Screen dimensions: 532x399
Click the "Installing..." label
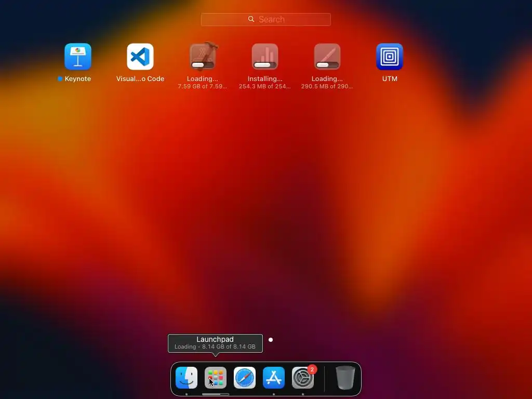265,79
